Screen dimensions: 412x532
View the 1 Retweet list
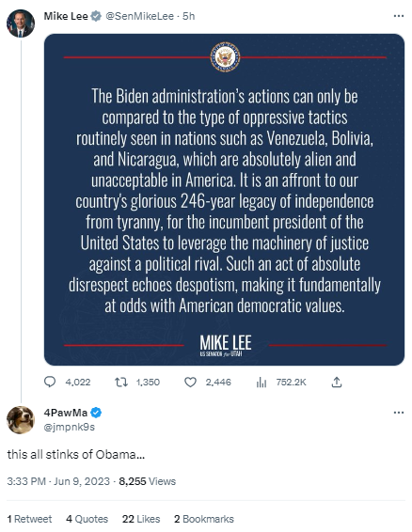[29, 519]
